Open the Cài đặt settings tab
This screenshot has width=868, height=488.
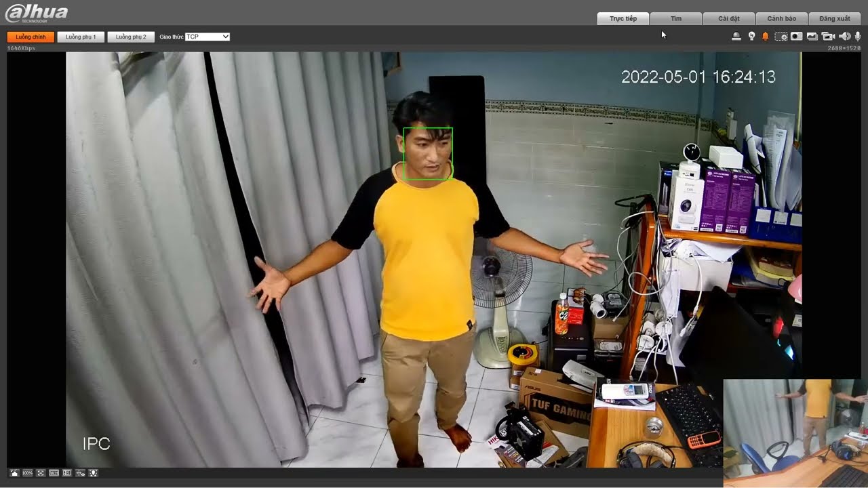[729, 18]
